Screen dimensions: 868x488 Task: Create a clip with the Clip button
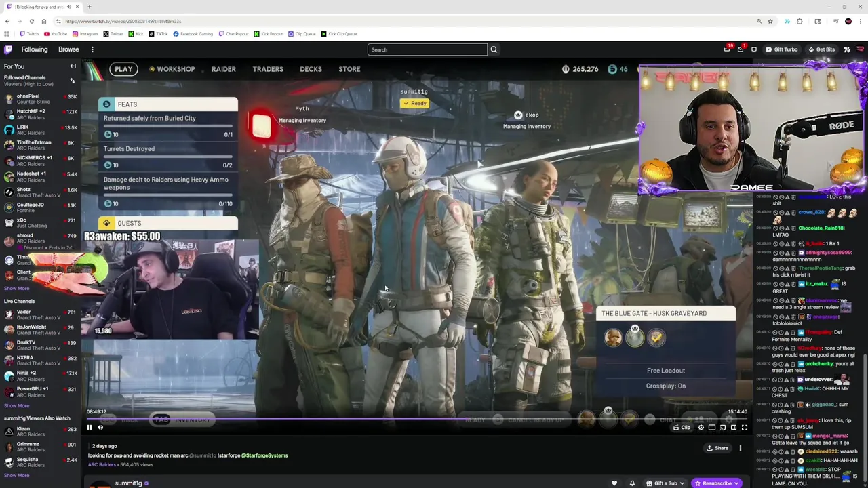click(682, 428)
